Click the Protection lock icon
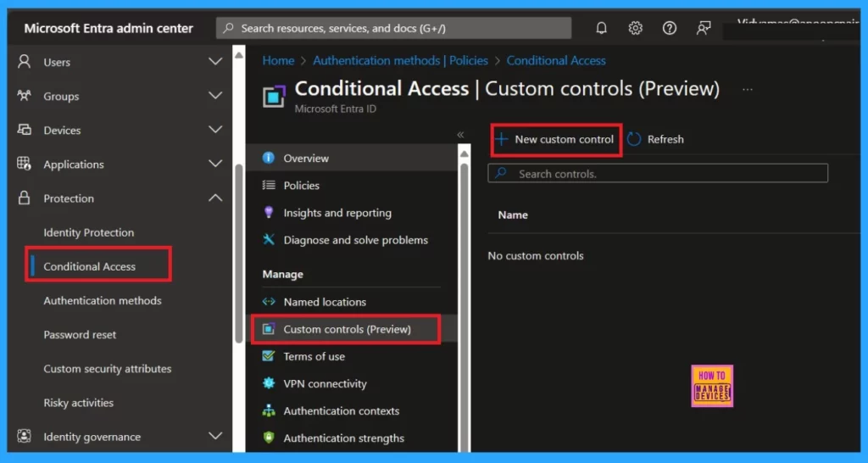 click(x=24, y=198)
